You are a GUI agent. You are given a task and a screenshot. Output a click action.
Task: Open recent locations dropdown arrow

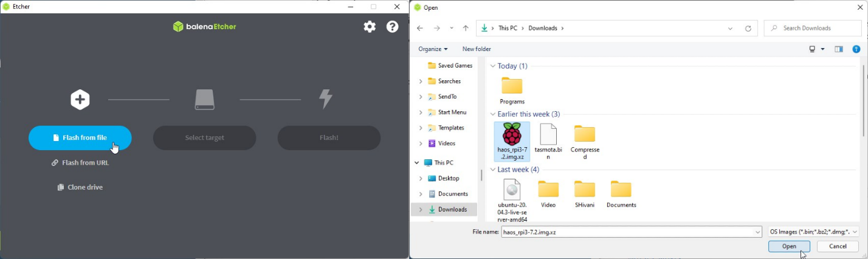pyautogui.click(x=452, y=28)
